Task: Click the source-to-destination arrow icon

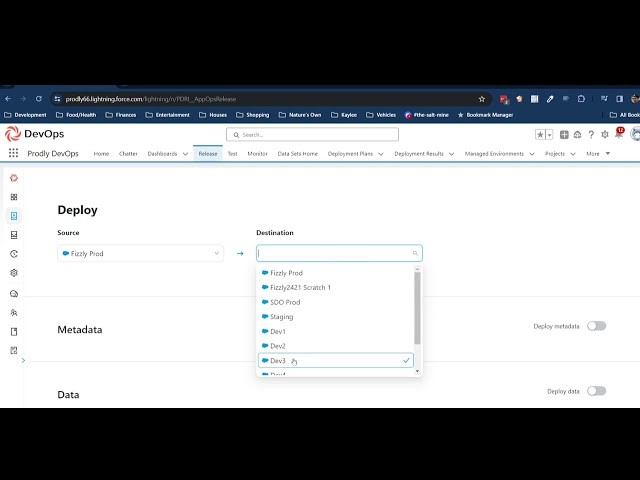Action: click(x=240, y=253)
